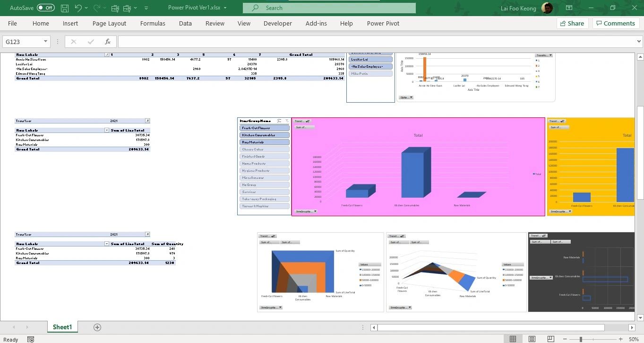
Task: Click the Insert Function fx icon
Action: coord(107,41)
